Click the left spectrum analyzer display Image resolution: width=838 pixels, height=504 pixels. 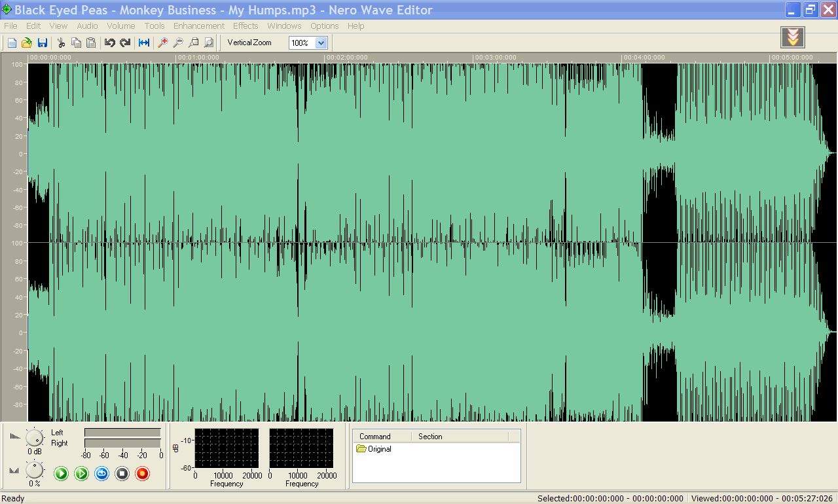pyautogui.click(x=227, y=448)
